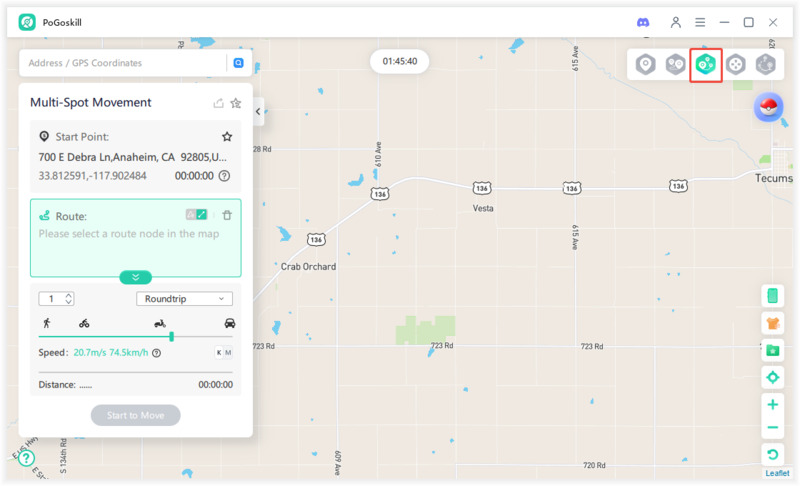The height and width of the screenshot is (486, 800).
Task: Select the Teleport mode pin icon
Action: pos(646,64)
